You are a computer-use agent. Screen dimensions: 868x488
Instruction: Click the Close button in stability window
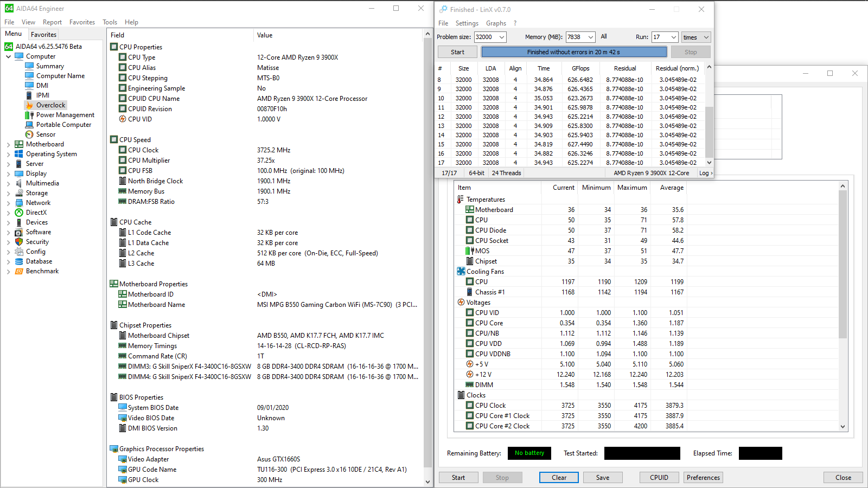click(x=843, y=478)
